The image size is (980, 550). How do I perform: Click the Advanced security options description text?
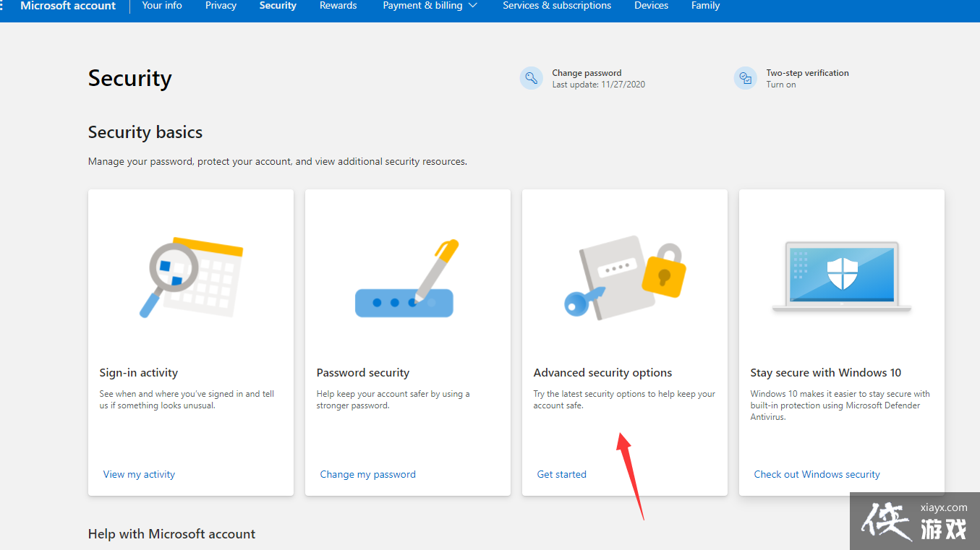(x=624, y=400)
